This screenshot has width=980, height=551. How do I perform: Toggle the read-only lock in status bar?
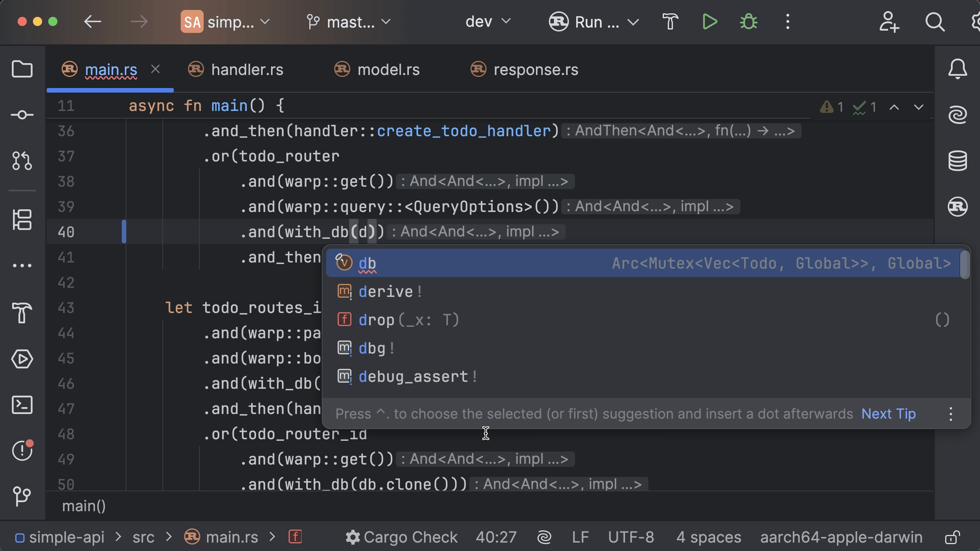tap(952, 537)
